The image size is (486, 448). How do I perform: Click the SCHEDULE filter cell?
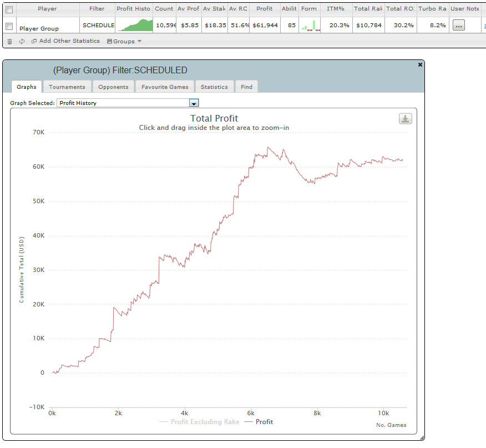point(98,26)
